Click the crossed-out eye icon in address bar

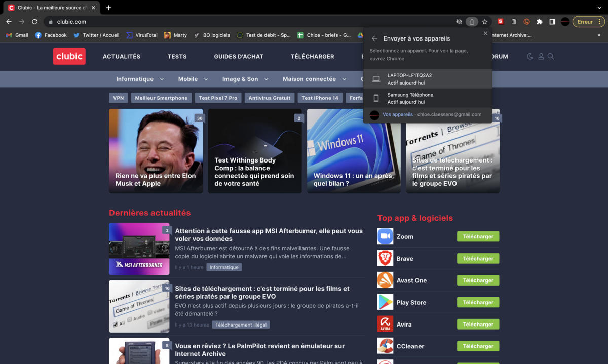[459, 22]
